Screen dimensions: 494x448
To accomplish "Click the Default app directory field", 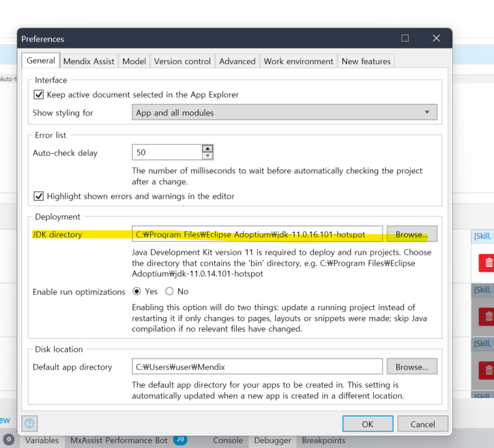I will 257,366.
